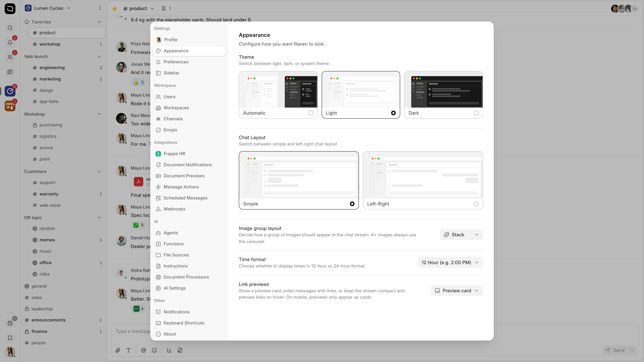
Task: Click the dark theme preview thumbnail
Action: click(x=443, y=90)
